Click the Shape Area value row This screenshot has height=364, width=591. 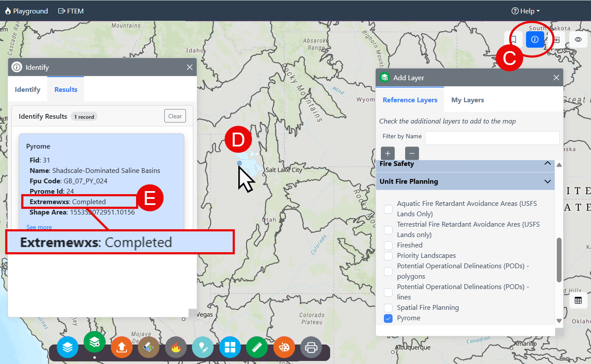click(x=82, y=212)
